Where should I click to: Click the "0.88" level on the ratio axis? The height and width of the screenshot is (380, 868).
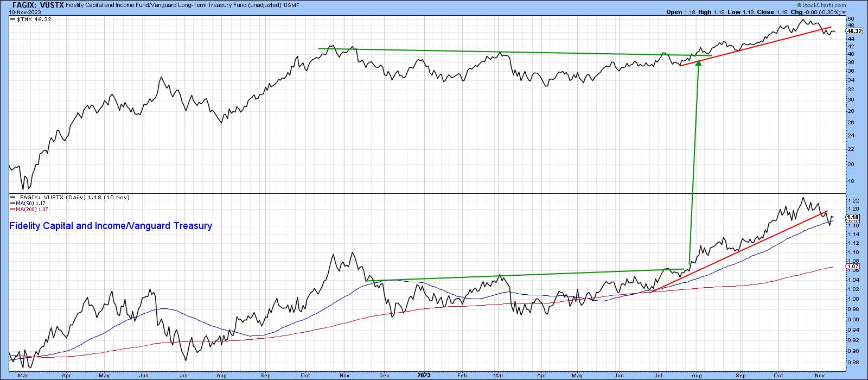tap(852, 362)
